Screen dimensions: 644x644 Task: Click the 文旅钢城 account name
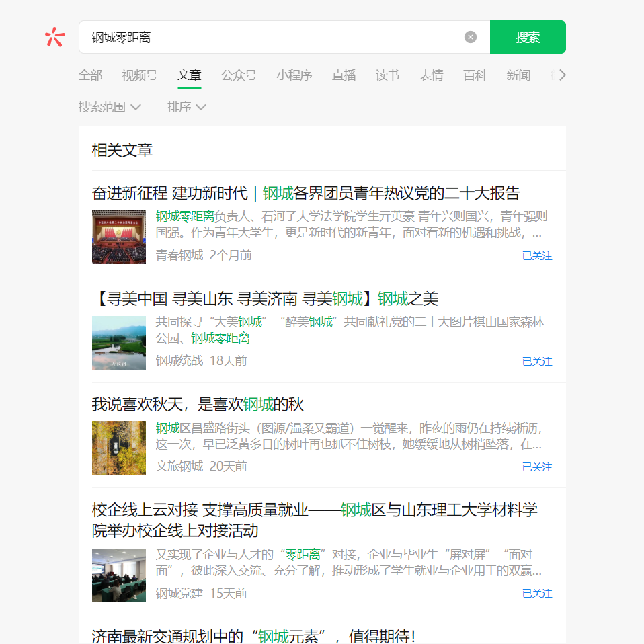click(179, 466)
